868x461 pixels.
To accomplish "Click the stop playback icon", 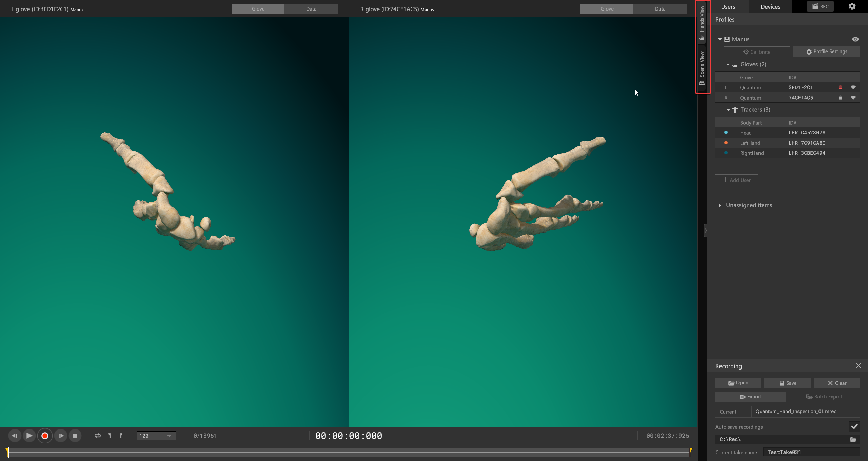I will pyautogui.click(x=75, y=436).
